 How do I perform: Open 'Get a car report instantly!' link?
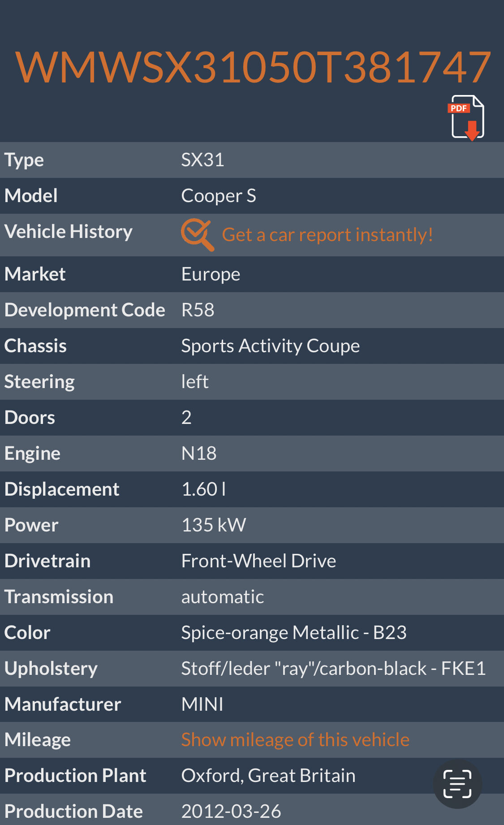(327, 235)
